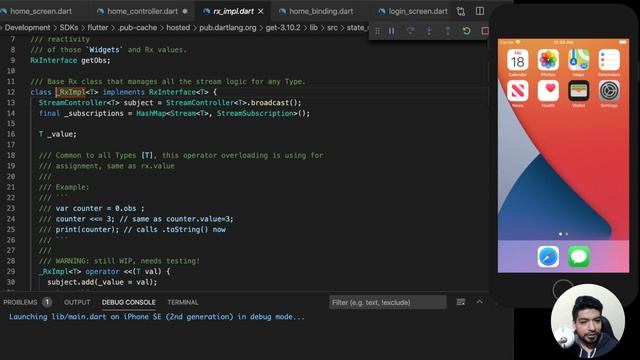Click the operator keyword on line 29
Image resolution: width=640 pixels, height=360 pixels.
click(x=102, y=271)
